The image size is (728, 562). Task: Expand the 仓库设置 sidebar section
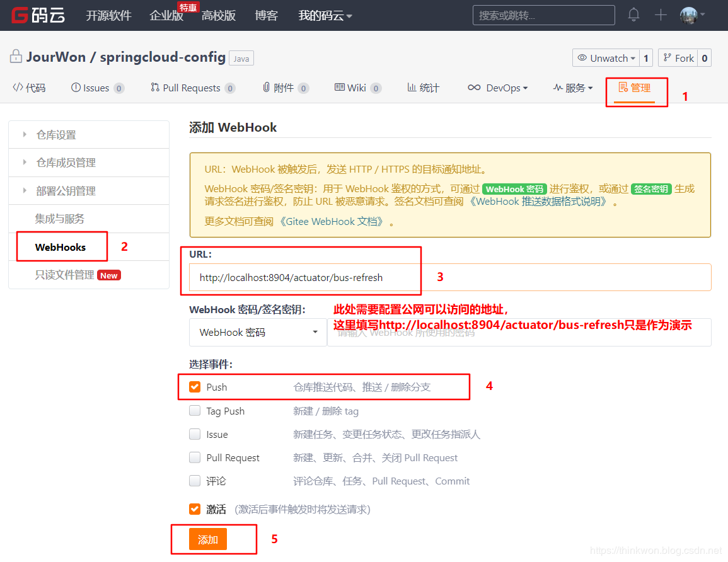pos(56,135)
